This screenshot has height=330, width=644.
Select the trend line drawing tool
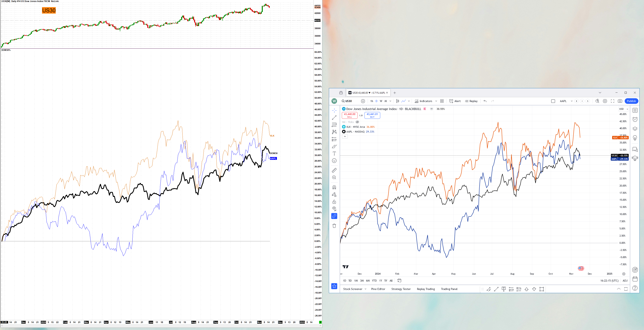coord(334,118)
